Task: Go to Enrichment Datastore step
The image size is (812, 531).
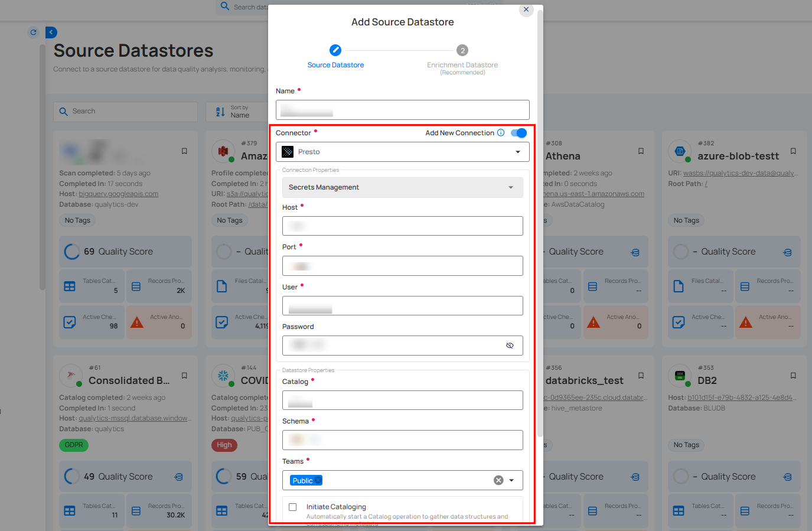Action: [462, 51]
